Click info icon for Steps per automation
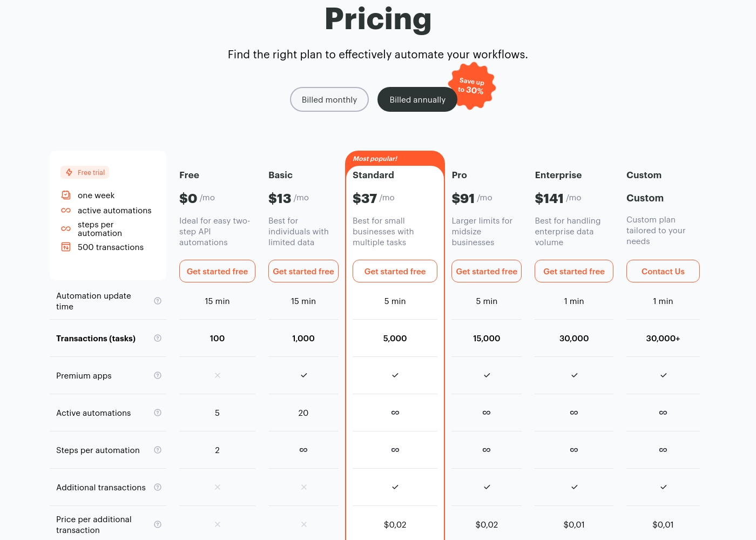 pyautogui.click(x=158, y=450)
